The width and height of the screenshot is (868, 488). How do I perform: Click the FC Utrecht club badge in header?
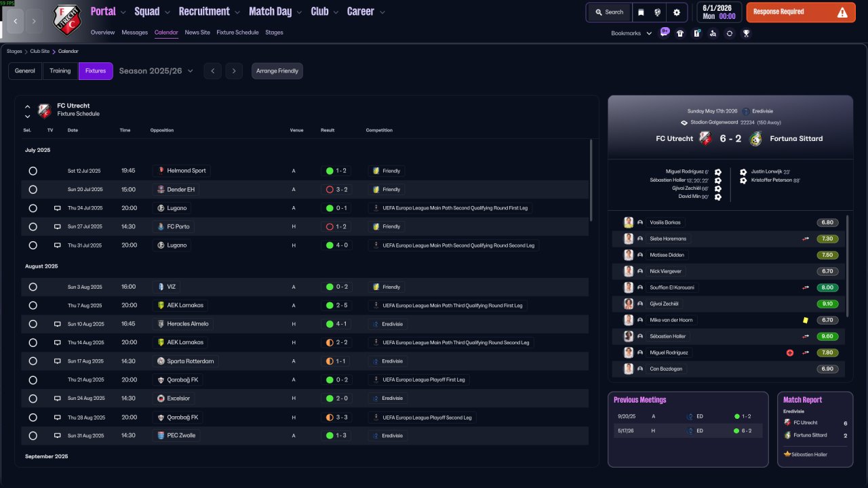click(66, 20)
